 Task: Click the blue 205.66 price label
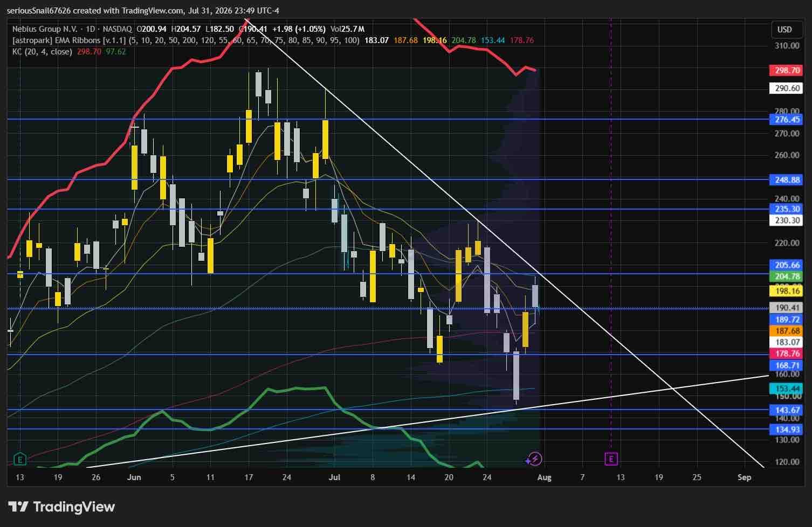click(x=787, y=265)
